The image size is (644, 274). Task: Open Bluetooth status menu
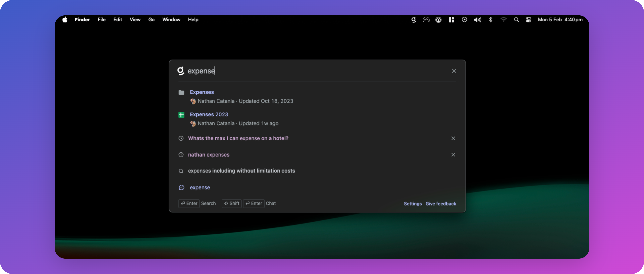click(x=491, y=20)
